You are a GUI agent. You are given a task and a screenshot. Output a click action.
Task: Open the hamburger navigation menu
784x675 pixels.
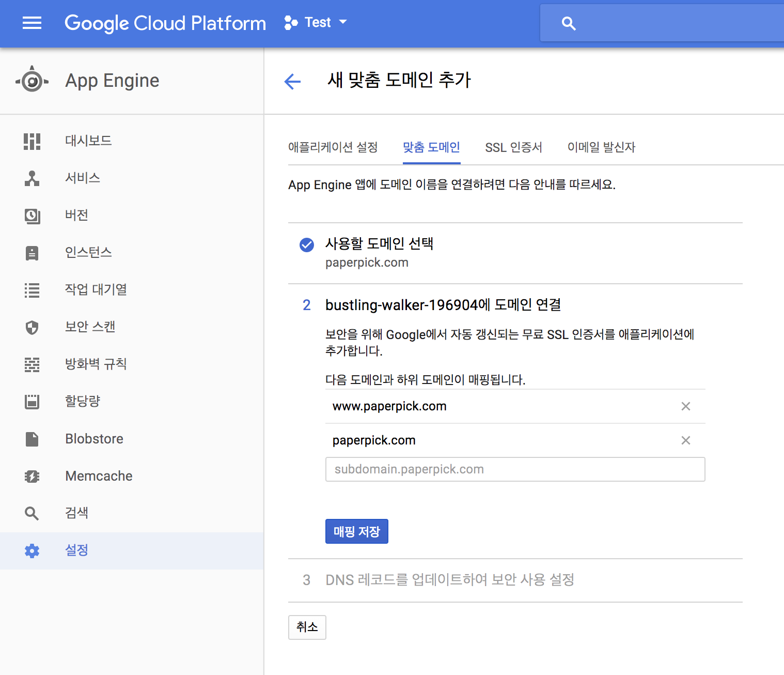point(32,23)
